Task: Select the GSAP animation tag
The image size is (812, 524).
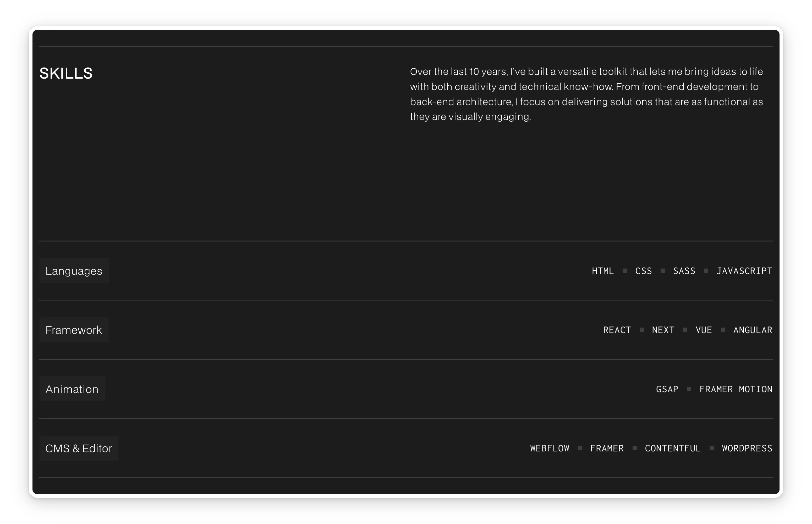Action: (667, 390)
